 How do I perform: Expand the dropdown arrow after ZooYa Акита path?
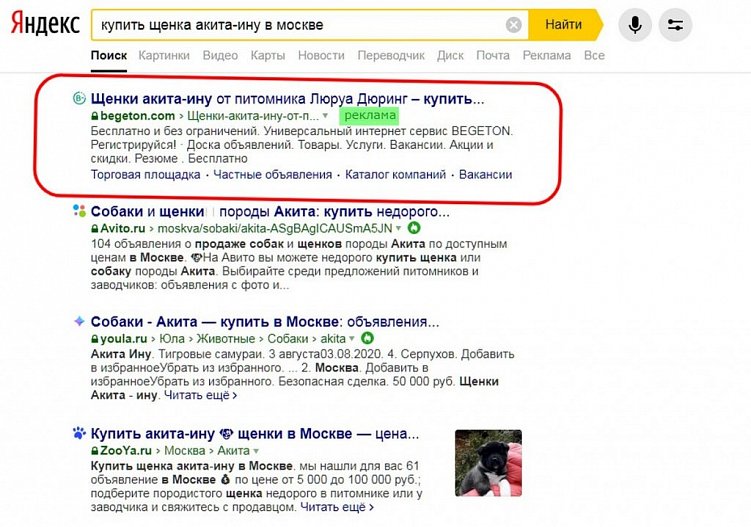click(256, 451)
